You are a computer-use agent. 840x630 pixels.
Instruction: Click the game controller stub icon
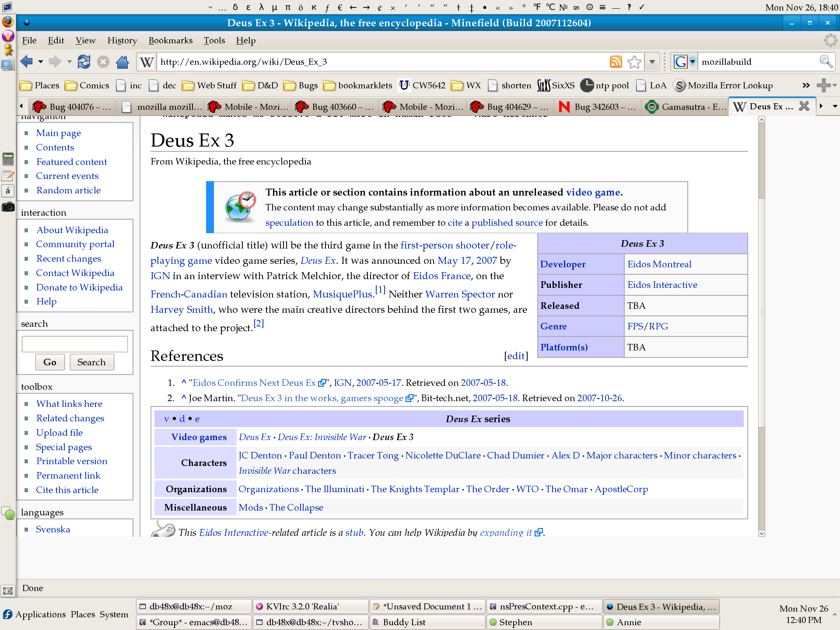coord(163,530)
